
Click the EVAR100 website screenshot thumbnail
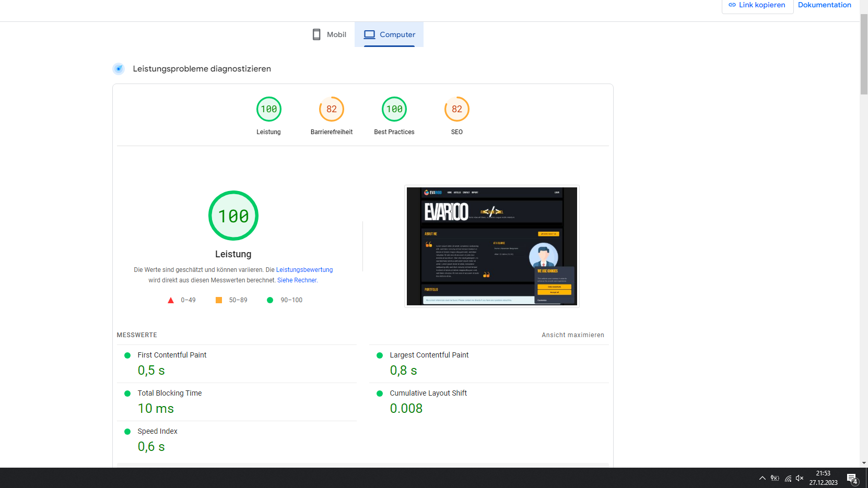(x=491, y=246)
